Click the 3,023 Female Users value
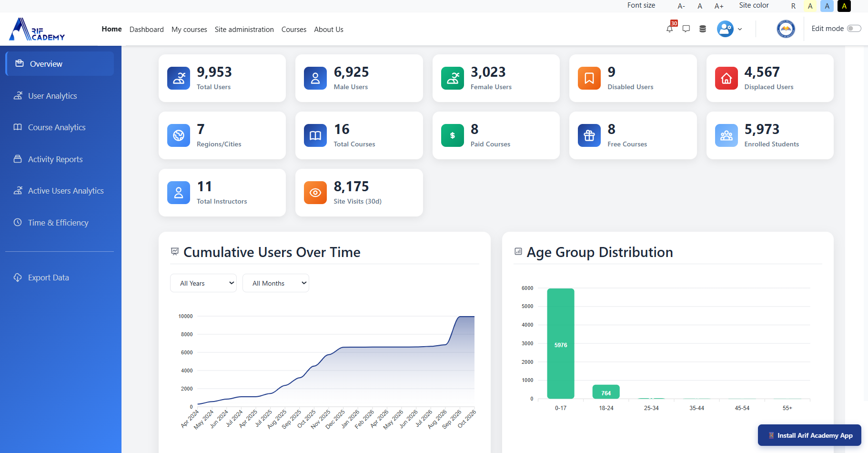The image size is (868, 453). tap(488, 72)
